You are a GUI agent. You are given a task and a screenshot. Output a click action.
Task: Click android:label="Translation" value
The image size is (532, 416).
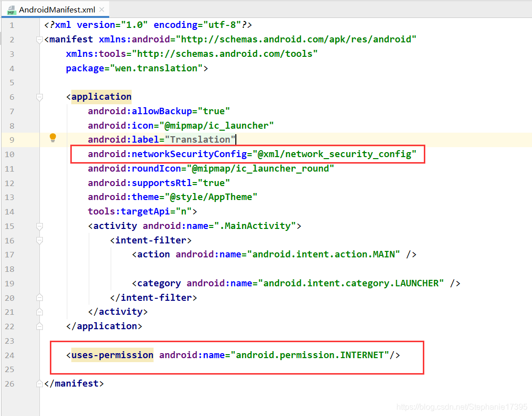[200, 140]
